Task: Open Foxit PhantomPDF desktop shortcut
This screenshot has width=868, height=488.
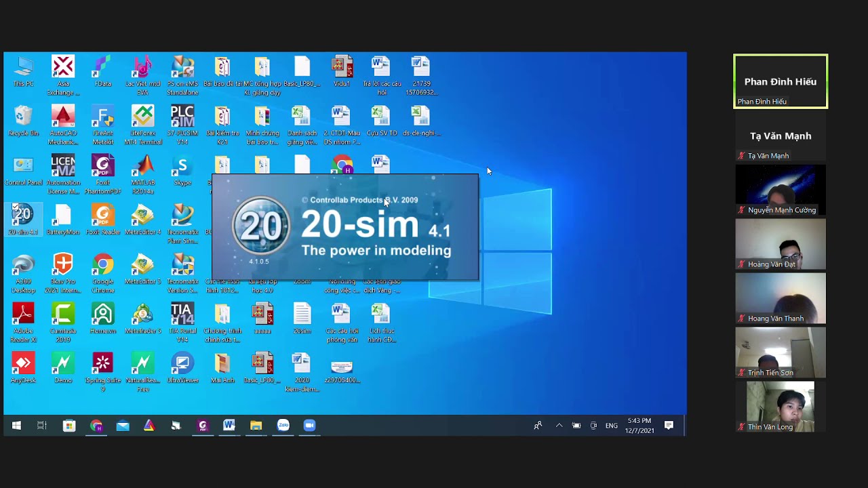Action: [x=103, y=175]
